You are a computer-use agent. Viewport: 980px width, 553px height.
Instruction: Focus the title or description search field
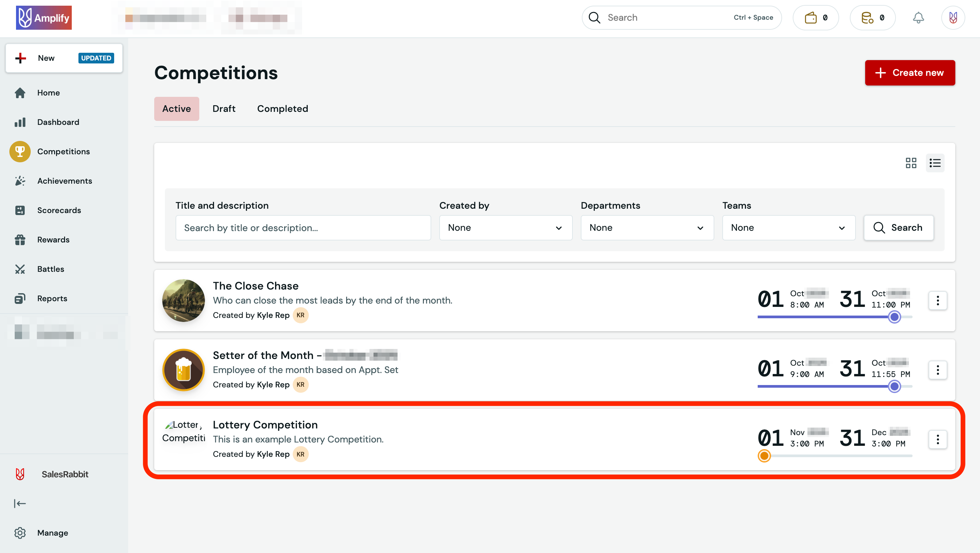pos(303,228)
